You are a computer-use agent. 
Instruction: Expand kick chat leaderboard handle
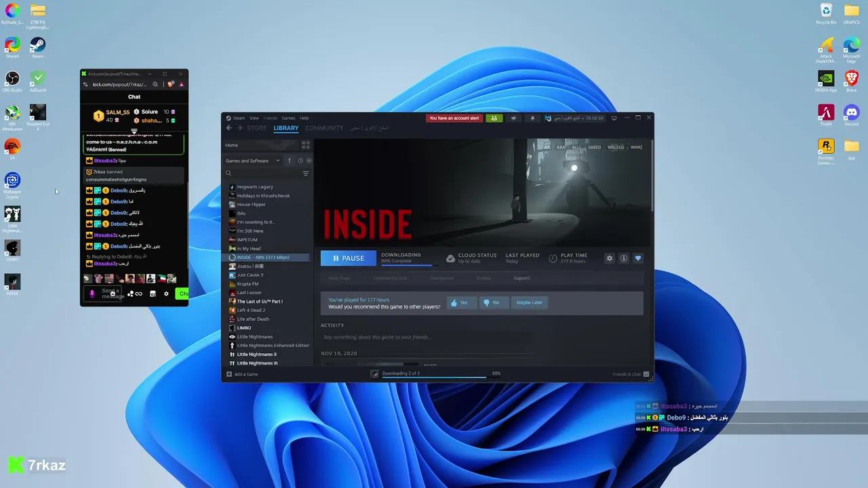click(134, 131)
